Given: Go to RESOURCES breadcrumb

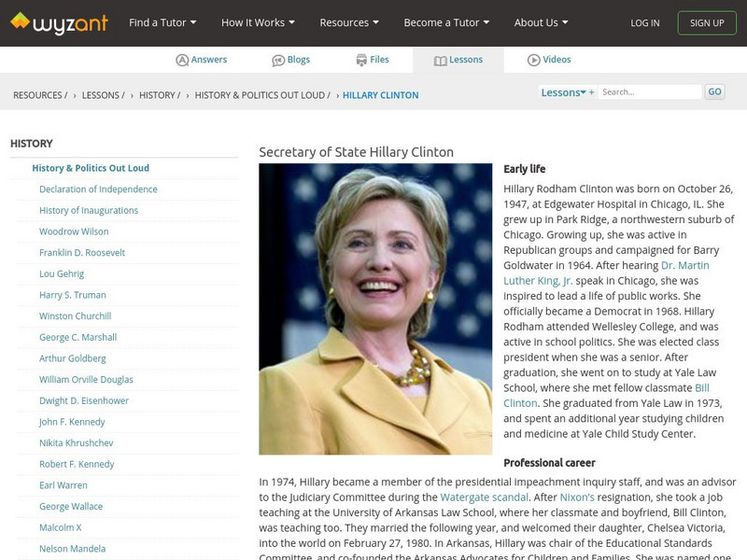Looking at the screenshot, I should tap(40, 95).
